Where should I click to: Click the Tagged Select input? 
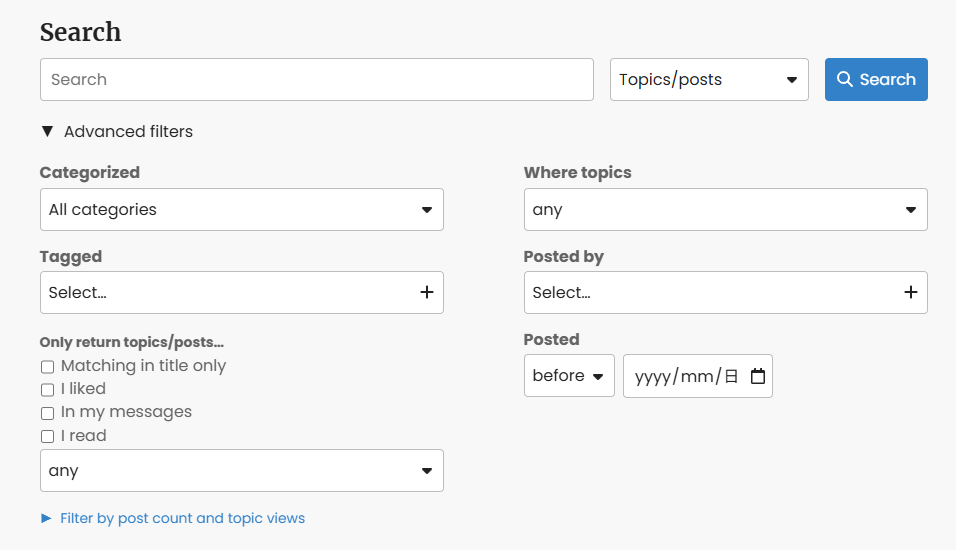[241, 293]
